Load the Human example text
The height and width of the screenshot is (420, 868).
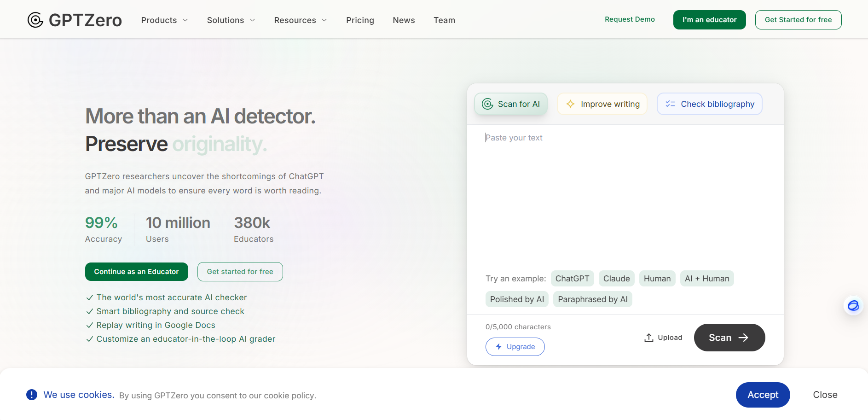click(657, 279)
